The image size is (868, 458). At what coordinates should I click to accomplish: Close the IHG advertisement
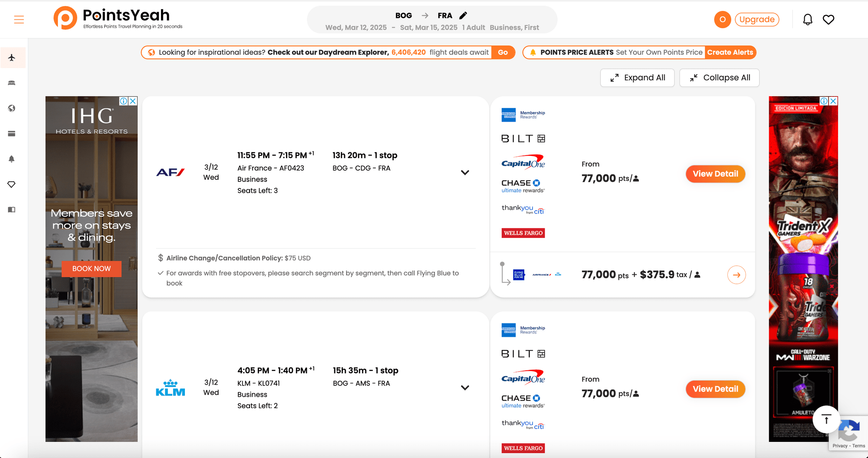coord(133,101)
